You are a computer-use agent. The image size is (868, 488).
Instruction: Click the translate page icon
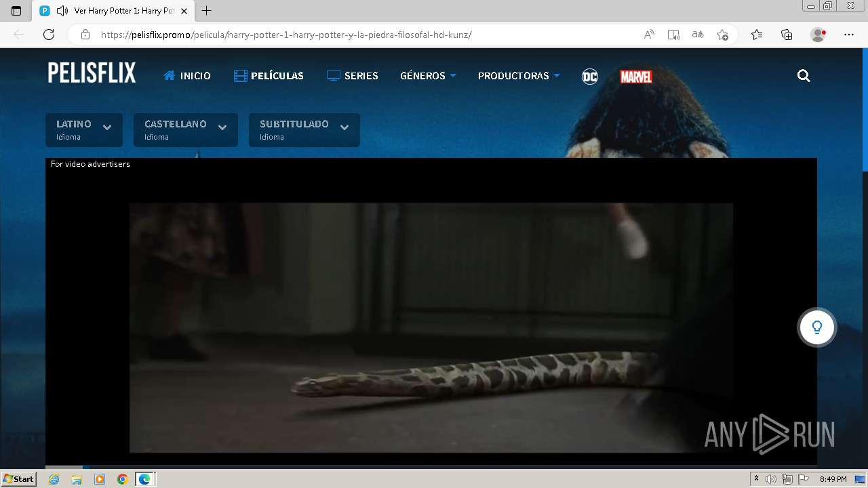tap(698, 35)
